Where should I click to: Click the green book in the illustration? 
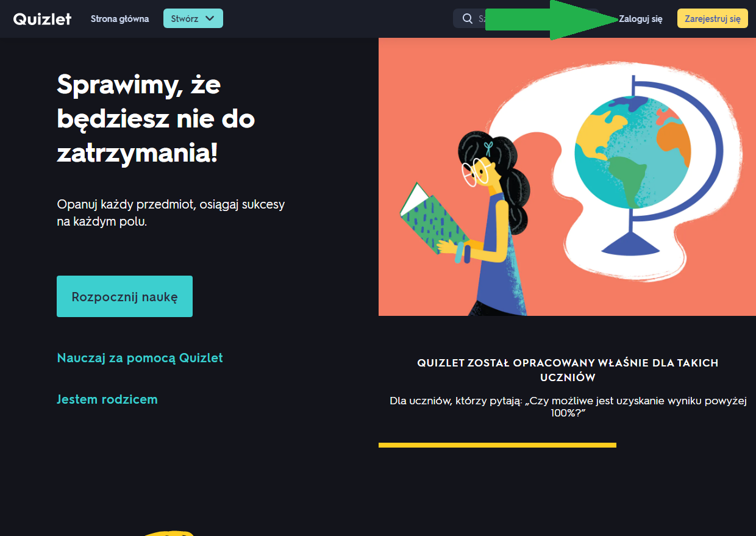[433, 221]
